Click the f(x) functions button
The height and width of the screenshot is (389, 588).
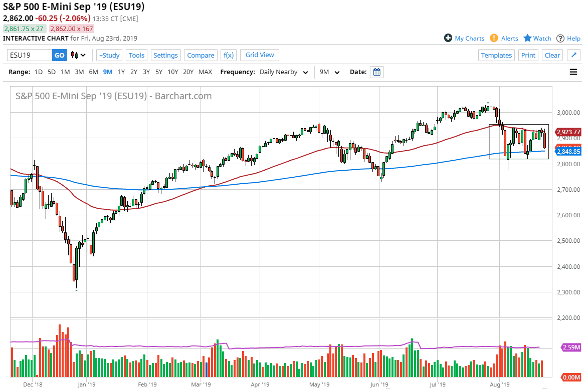click(x=229, y=55)
